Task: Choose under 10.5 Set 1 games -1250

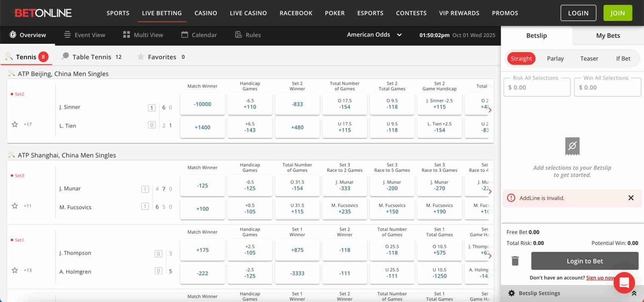Action: [x=440, y=274]
